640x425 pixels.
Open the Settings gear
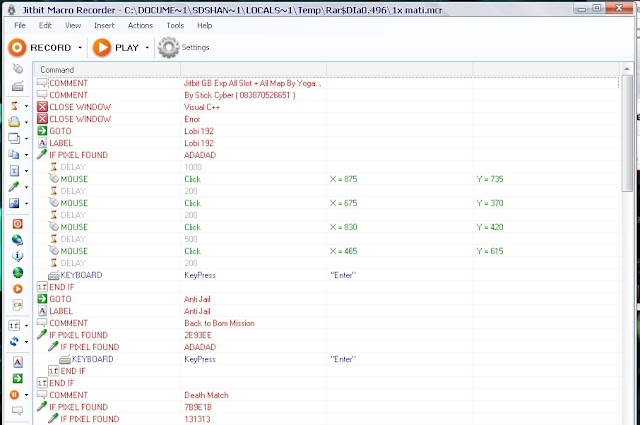[x=184, y=48]
